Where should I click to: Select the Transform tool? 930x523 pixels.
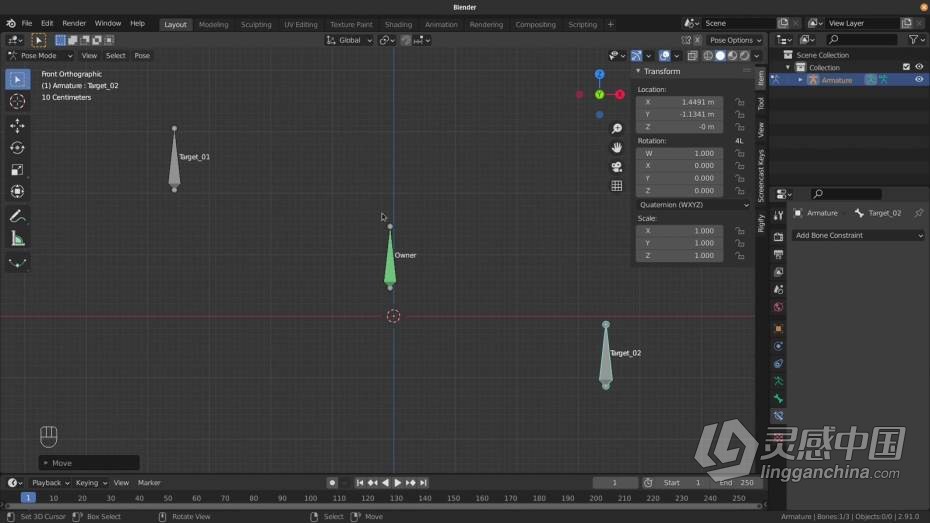[17, 192]
